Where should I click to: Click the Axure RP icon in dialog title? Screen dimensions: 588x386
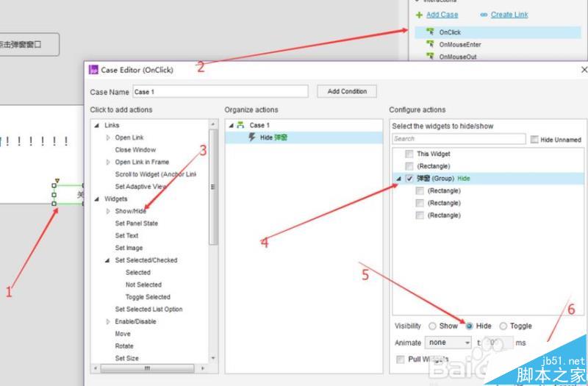93,70
